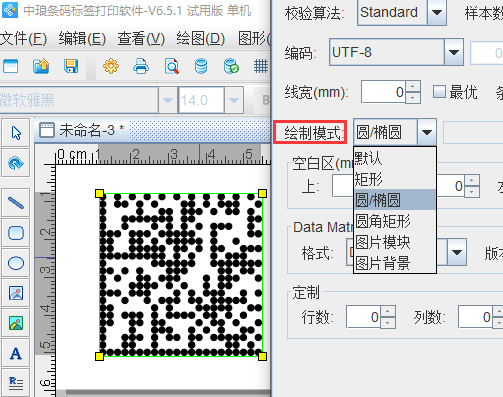Open the 绘制模式 dropdown arrow

427,132
